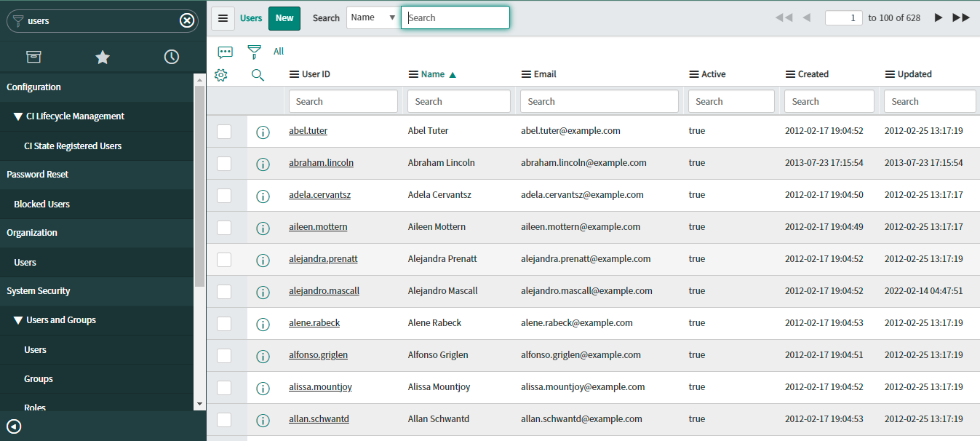The height and width of the screenshot is (441, 980).
Task: Open CI State Registered Users module
Action: 73,146
